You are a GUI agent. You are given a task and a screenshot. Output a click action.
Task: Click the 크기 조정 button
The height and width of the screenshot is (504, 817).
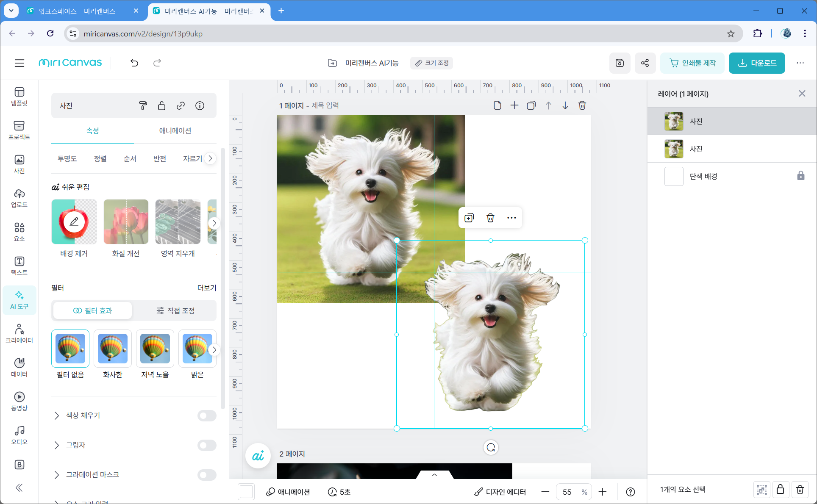pyautogui.click(x=432, y=63)
